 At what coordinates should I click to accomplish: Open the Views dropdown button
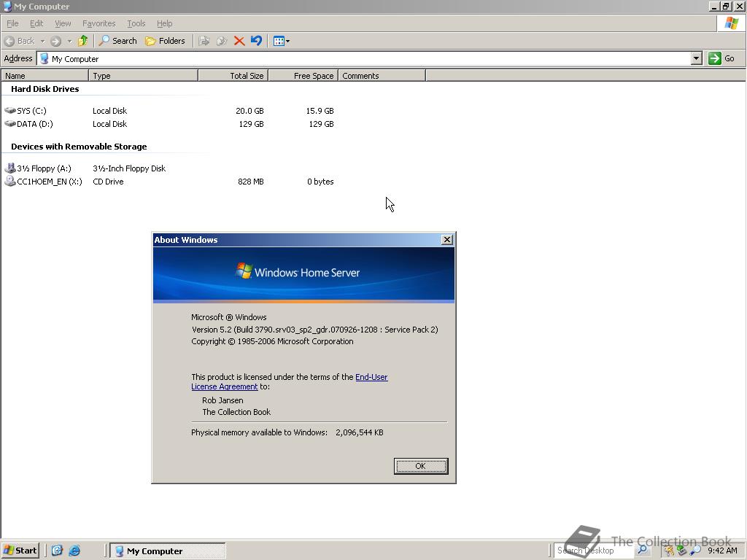(281, 41)
